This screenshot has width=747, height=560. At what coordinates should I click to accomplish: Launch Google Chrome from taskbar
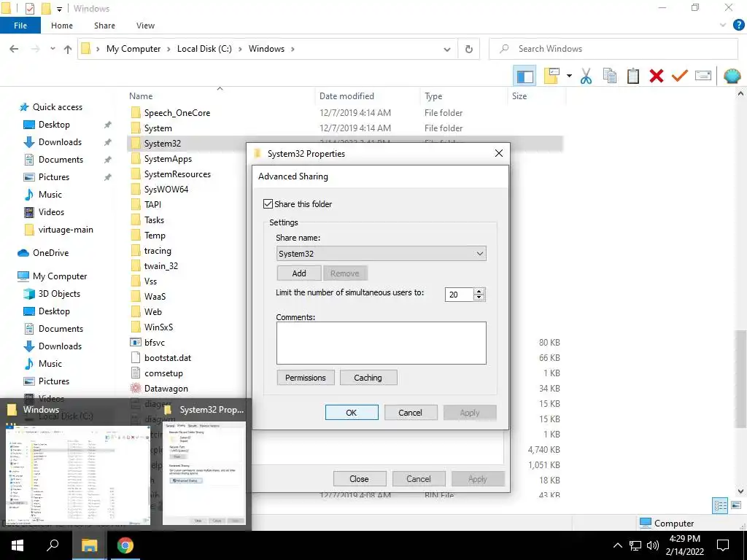(x=125, y=545)
